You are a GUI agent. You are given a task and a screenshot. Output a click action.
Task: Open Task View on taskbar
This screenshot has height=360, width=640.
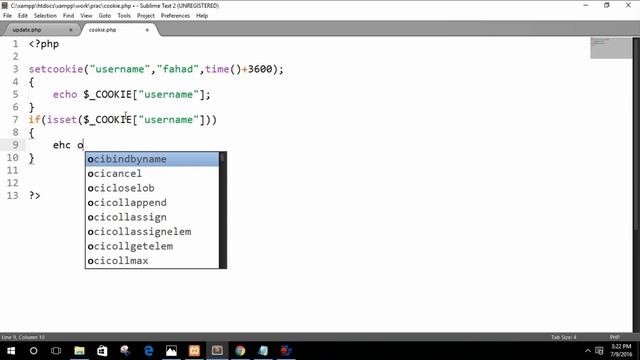click(x=56, y=351)
